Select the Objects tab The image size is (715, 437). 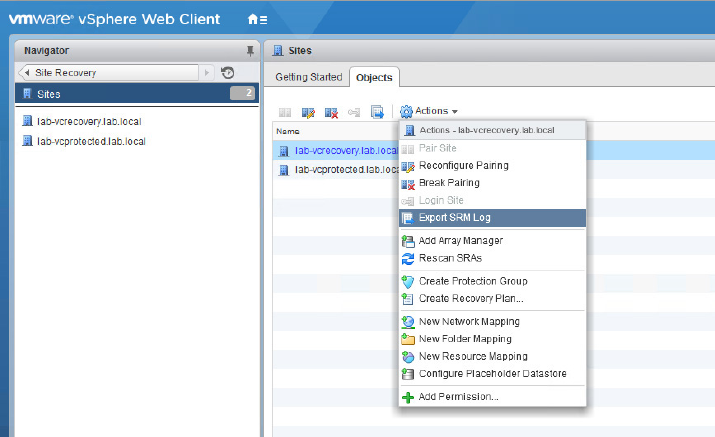(x=376, y=77)
